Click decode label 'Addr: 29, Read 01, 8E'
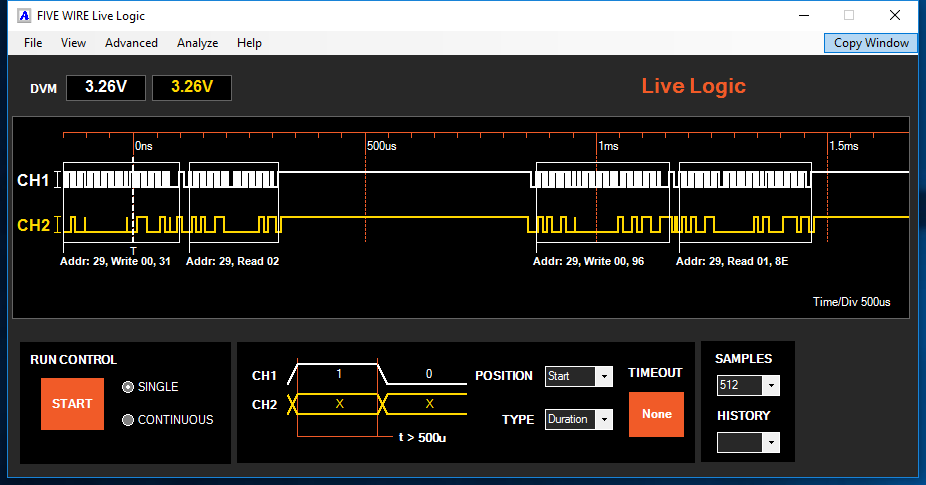 (732, 261)
